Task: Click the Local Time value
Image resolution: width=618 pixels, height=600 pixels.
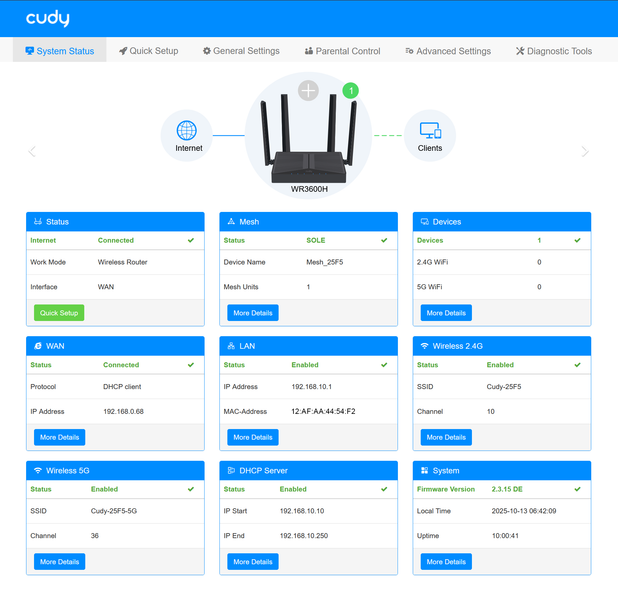Action: [x=524, y=511]
